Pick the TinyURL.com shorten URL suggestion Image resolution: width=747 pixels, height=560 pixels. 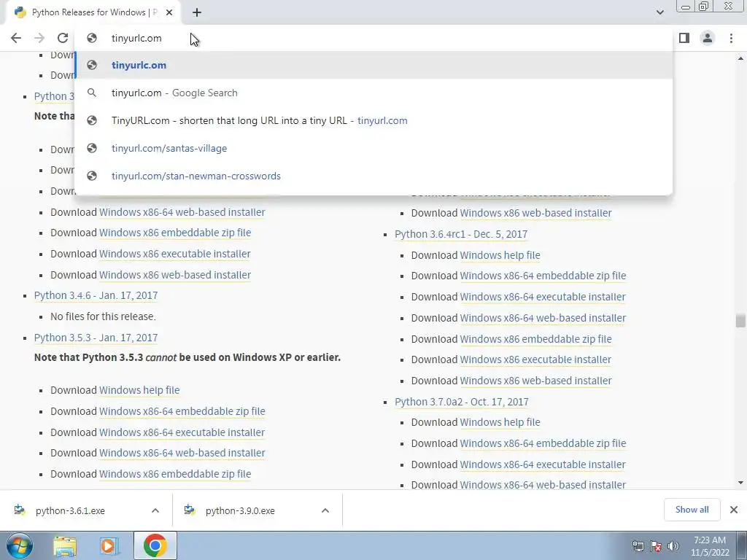pyautogui.click(x=374, y=120)
